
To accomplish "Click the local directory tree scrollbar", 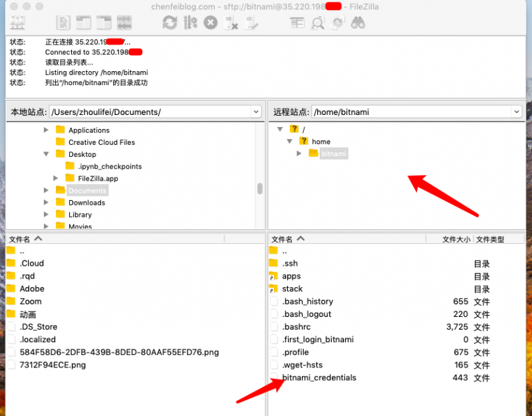I will 260,189.
